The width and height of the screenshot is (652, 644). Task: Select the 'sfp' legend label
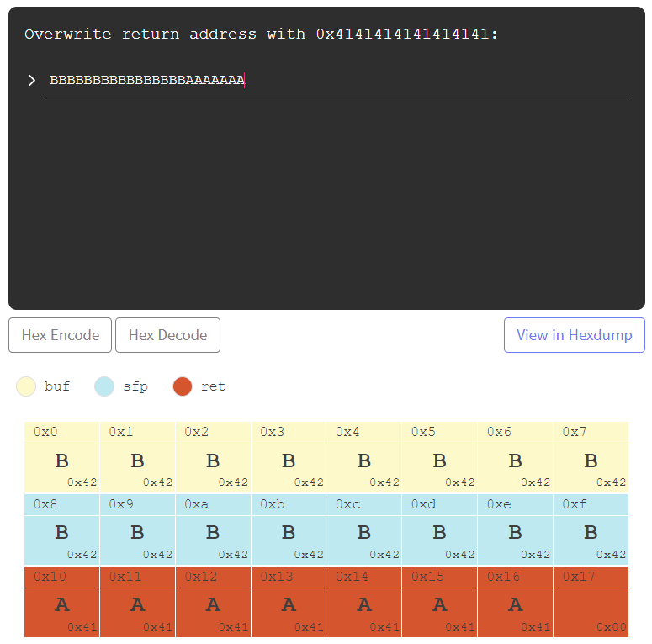pos(135,386)
